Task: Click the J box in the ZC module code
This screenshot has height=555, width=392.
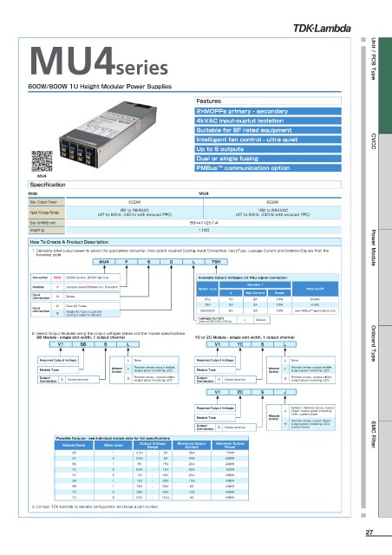Action: point(284,392)
